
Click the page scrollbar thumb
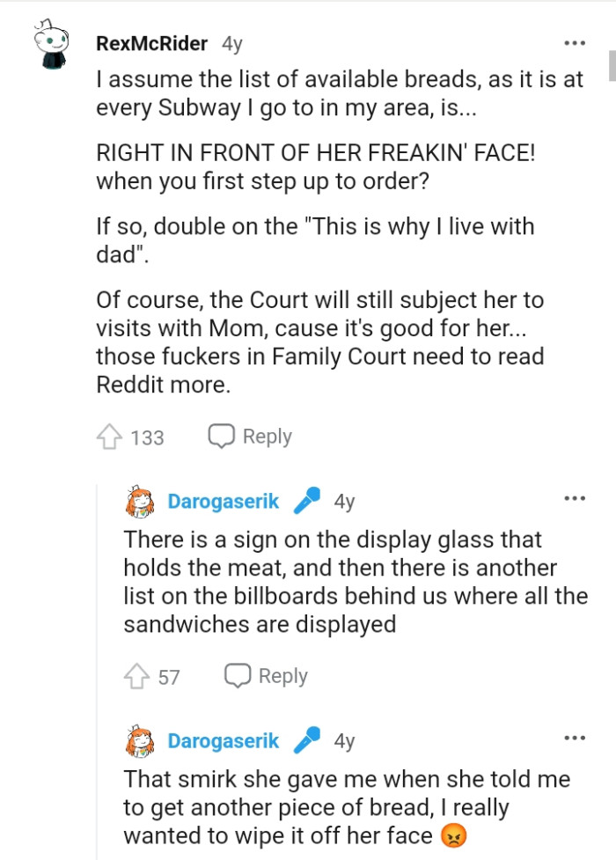(x=612, y=66)
